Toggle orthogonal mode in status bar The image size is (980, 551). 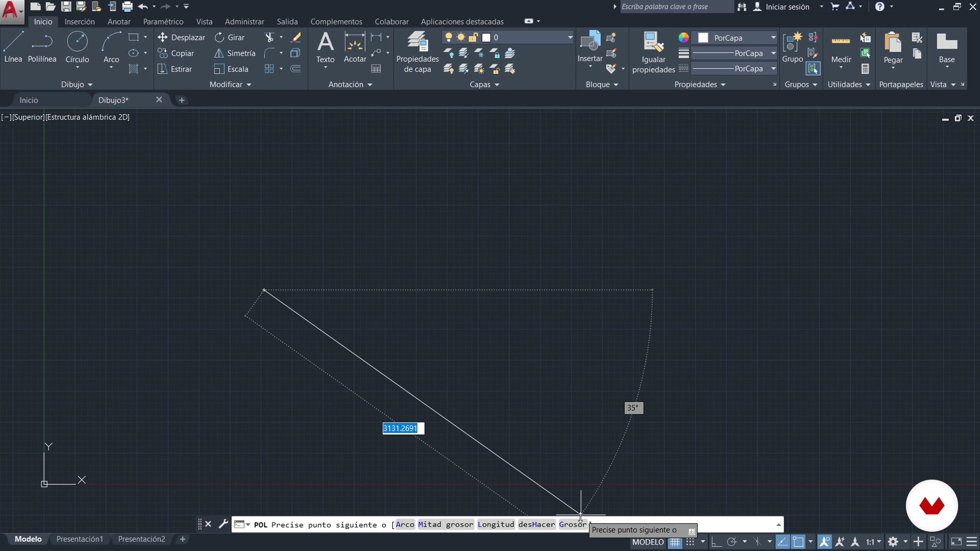[x=716, y=542]
